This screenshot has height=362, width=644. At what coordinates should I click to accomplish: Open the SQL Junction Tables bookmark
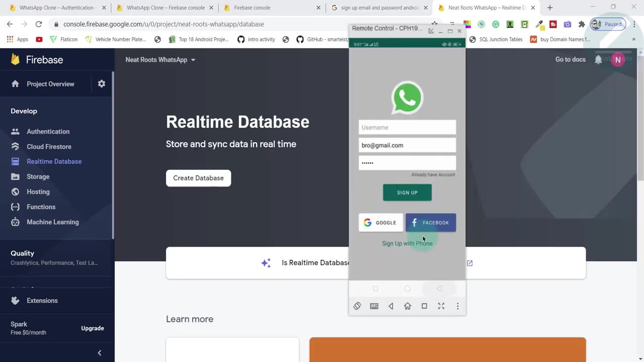pos(496,39)
